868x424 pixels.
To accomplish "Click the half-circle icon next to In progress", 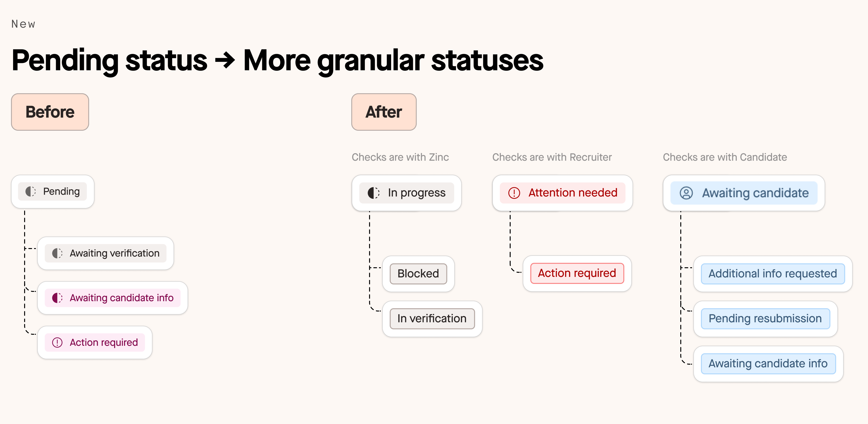I will [374, 193].
